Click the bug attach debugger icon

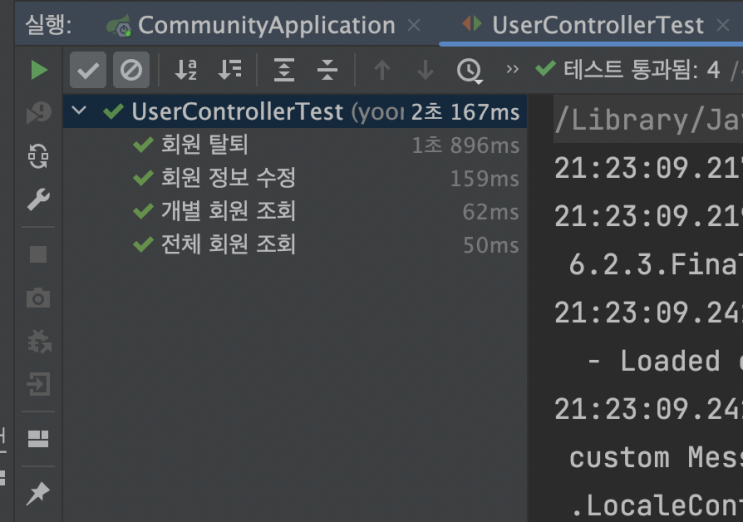click(x=39, y=341)
